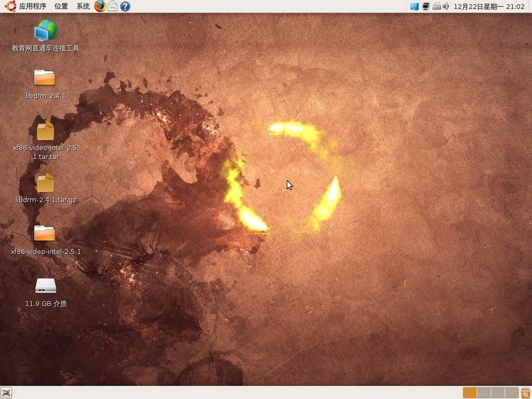Launch the Evolution mail icon in panel
This screenshot has width=532, height=399.
point(112,6)
